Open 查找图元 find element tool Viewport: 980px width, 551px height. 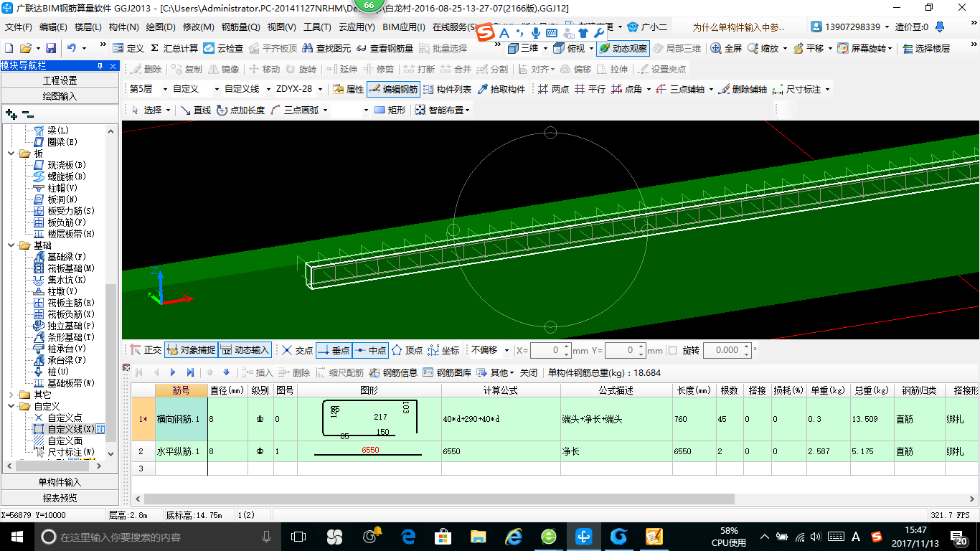(327, 48)
